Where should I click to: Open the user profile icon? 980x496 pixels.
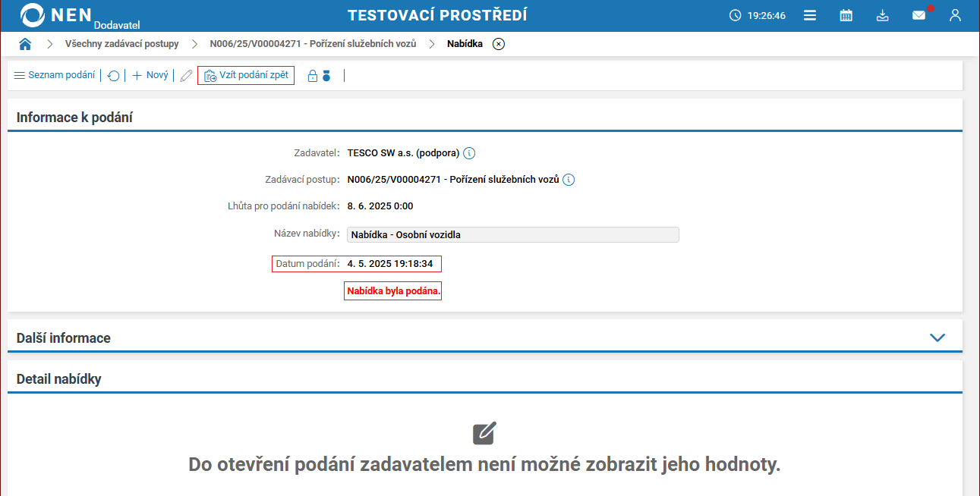[955, 14]
